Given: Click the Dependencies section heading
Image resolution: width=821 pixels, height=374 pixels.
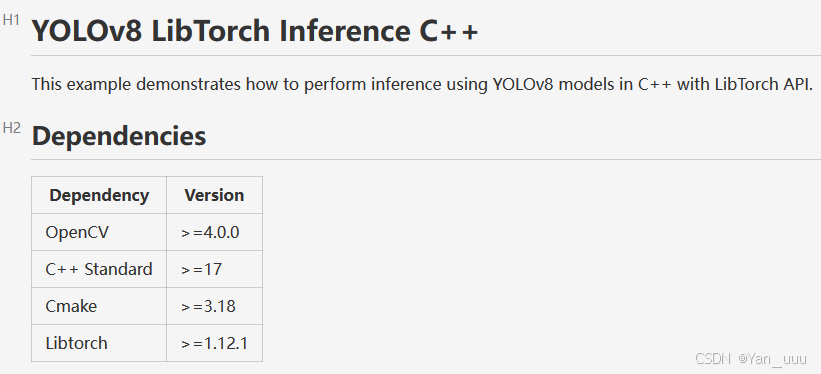Looking at the screenshot, I should [119, 136].
